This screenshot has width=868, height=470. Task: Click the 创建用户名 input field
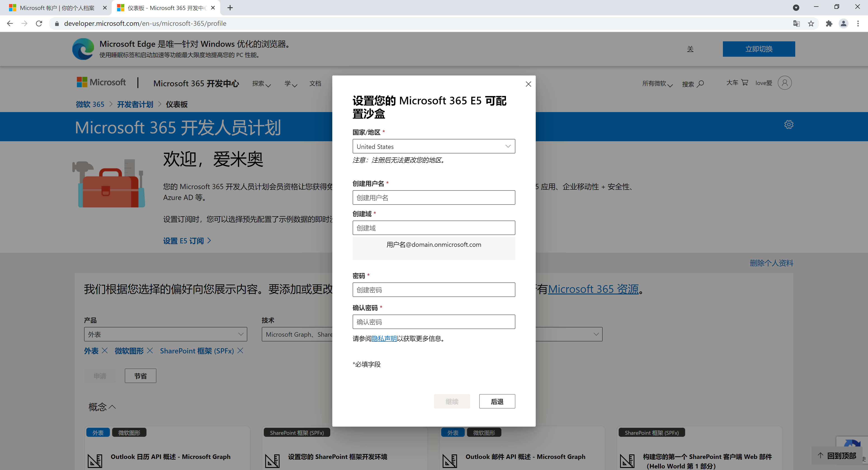point(433,198)
